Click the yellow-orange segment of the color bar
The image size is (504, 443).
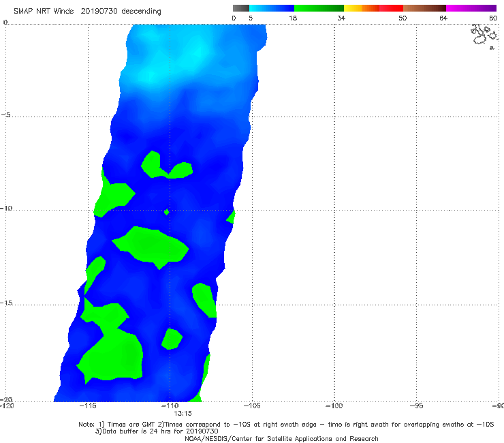coord(362,8)
